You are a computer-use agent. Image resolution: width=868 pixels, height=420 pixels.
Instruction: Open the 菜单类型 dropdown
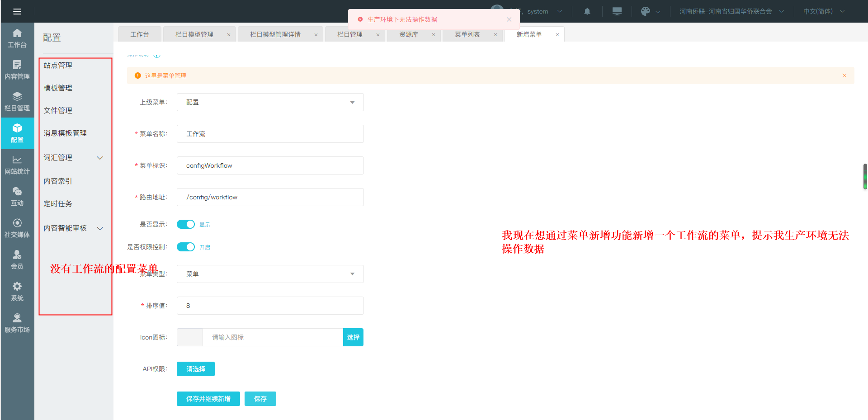[270, 274]
